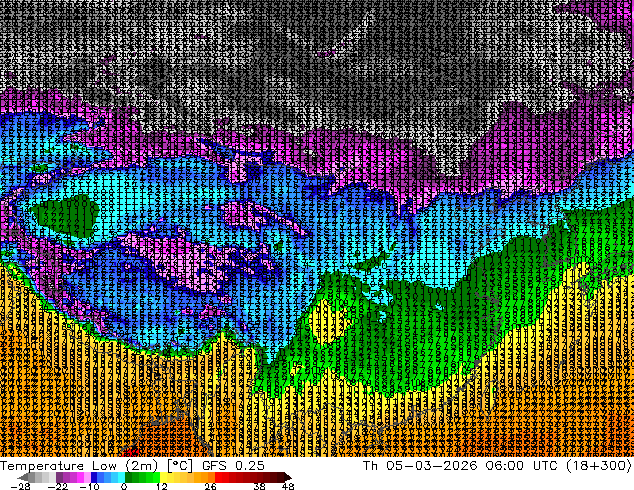Click the "-22" legend value
Viewport: 634px width, 490px height.
[58, 486]
